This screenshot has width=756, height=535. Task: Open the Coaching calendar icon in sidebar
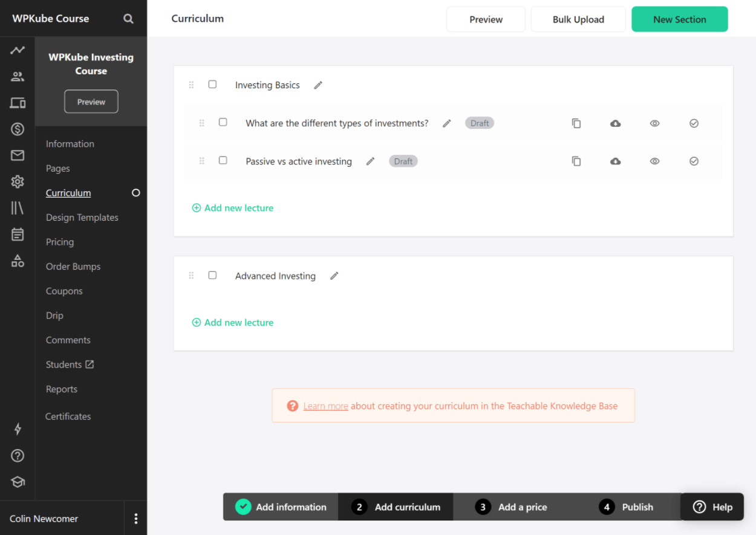(x=18, y=234)
